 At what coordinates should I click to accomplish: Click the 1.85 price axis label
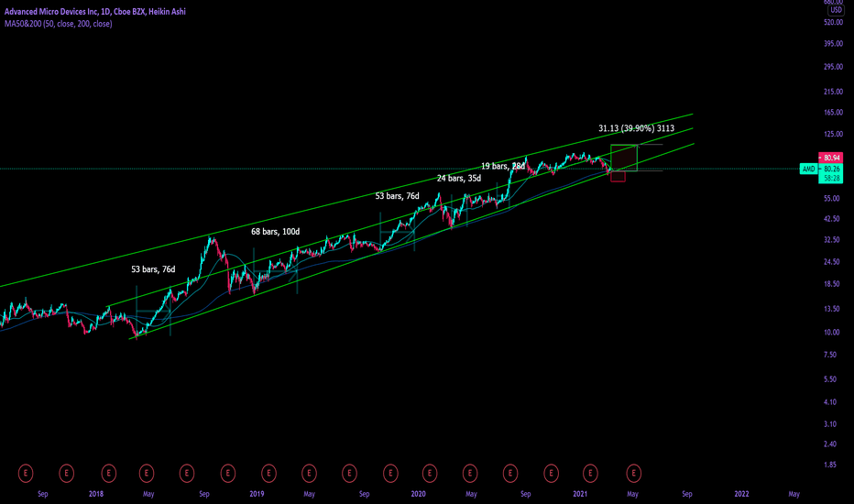click(830, 465)
